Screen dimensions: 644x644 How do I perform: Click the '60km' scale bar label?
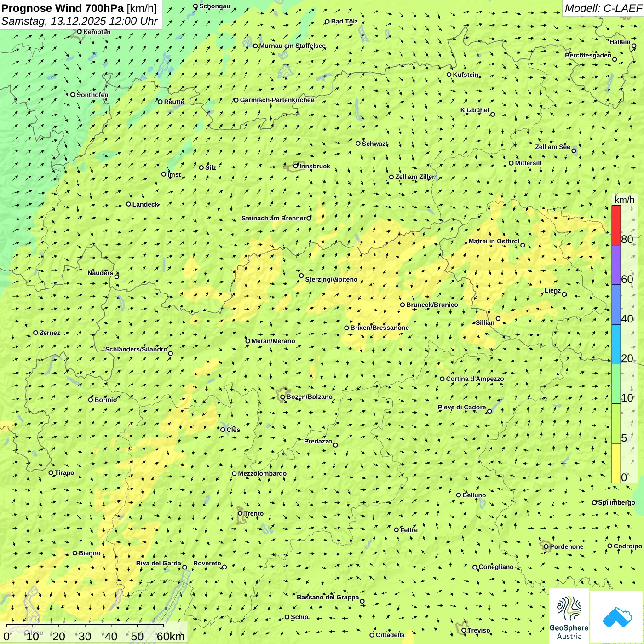pos(171,636)
